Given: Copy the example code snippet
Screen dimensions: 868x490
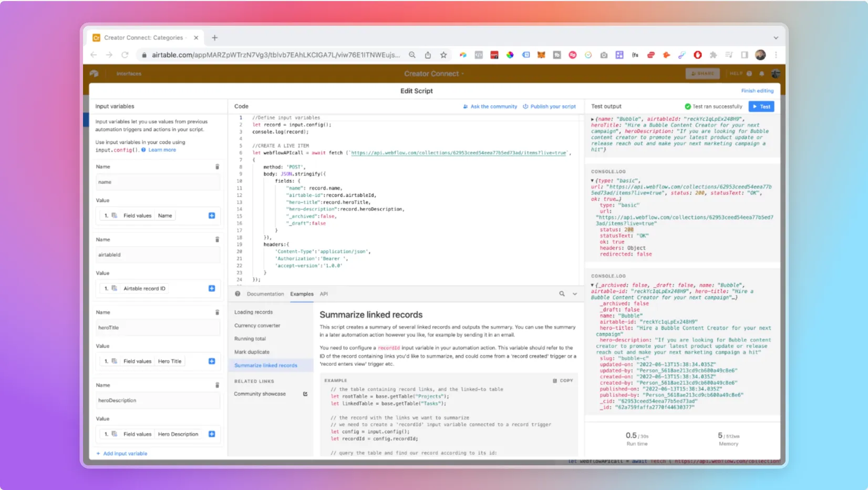Looking at the screenshot, I should point(562,380).
